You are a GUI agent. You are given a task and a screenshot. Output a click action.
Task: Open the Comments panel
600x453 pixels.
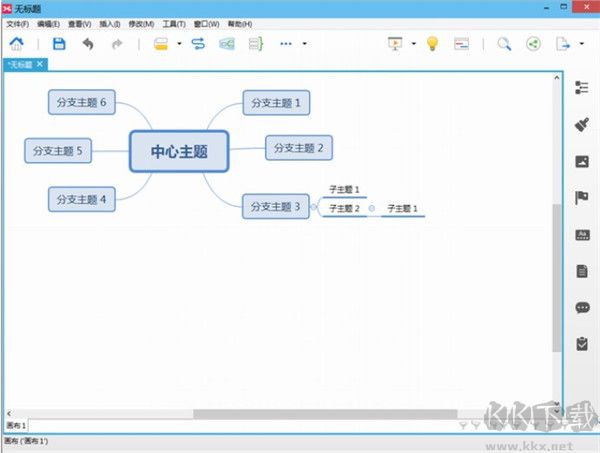[582, 307]
